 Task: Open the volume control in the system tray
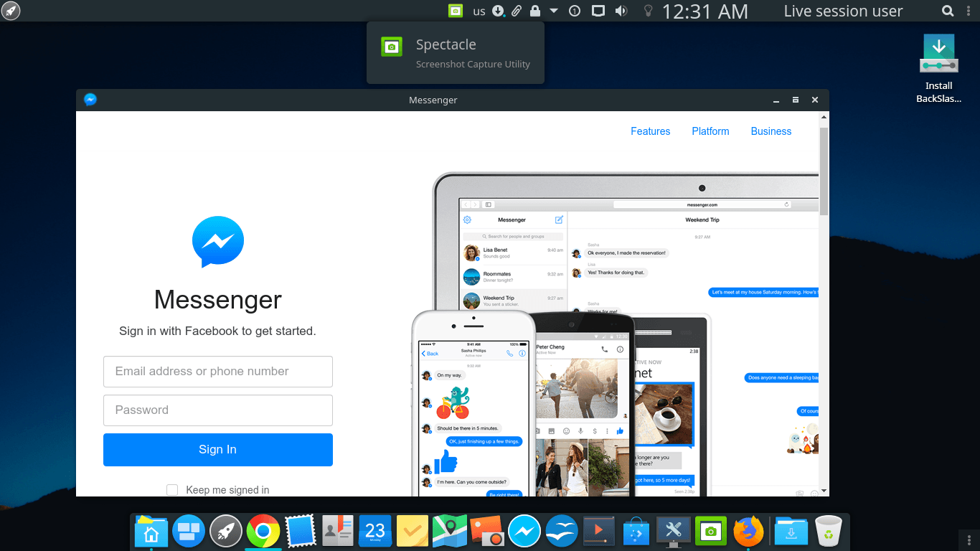621,11
